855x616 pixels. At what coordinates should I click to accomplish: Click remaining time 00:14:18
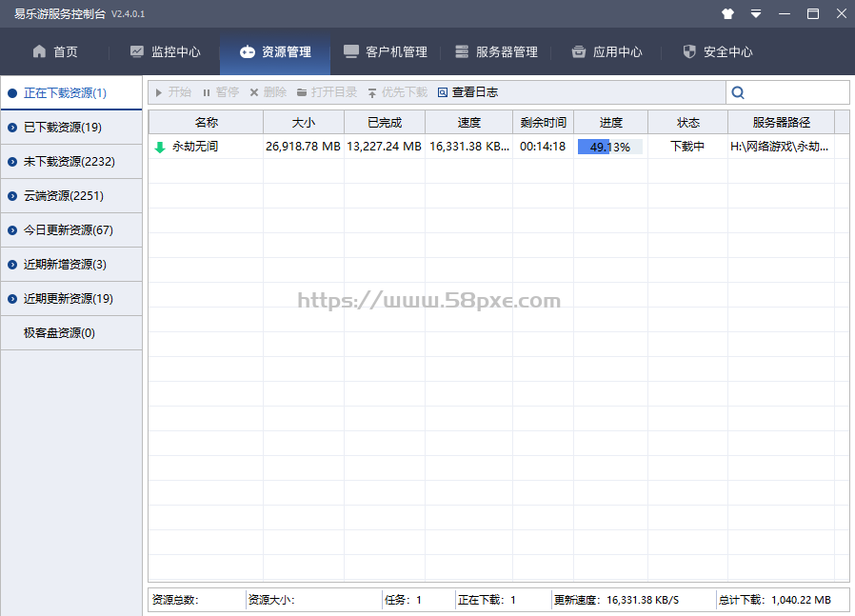(543, 147)
